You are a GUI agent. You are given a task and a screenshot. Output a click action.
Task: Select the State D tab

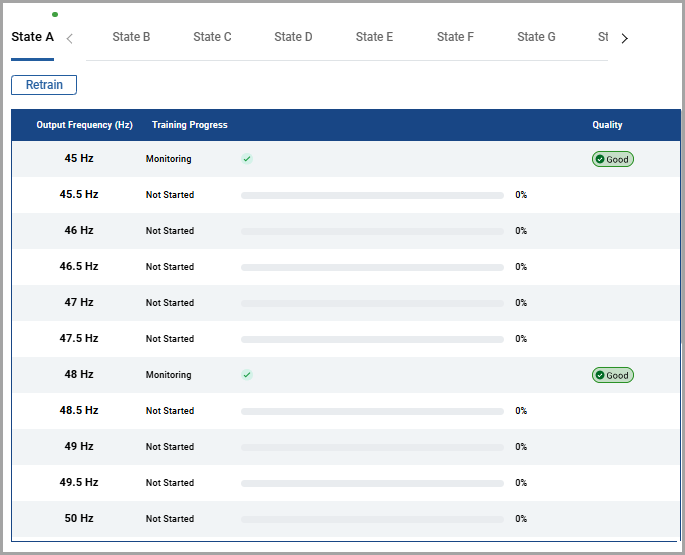click(293, 37)
